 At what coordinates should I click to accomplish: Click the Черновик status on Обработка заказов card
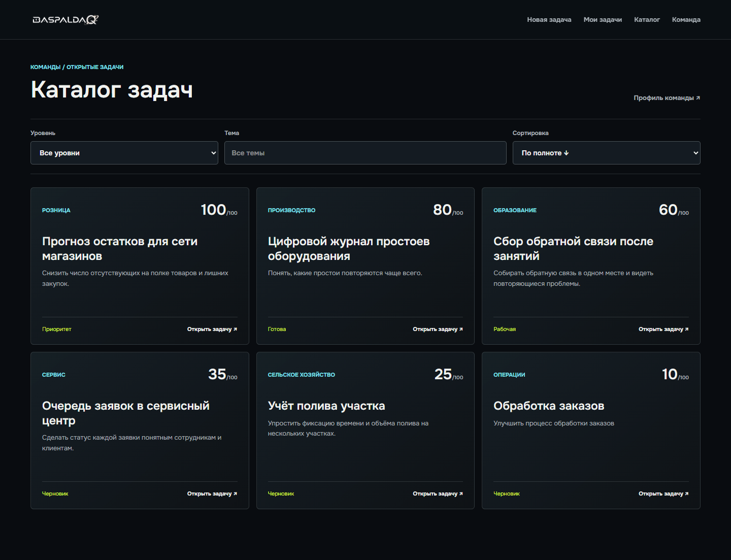click(x=507, y=494)
